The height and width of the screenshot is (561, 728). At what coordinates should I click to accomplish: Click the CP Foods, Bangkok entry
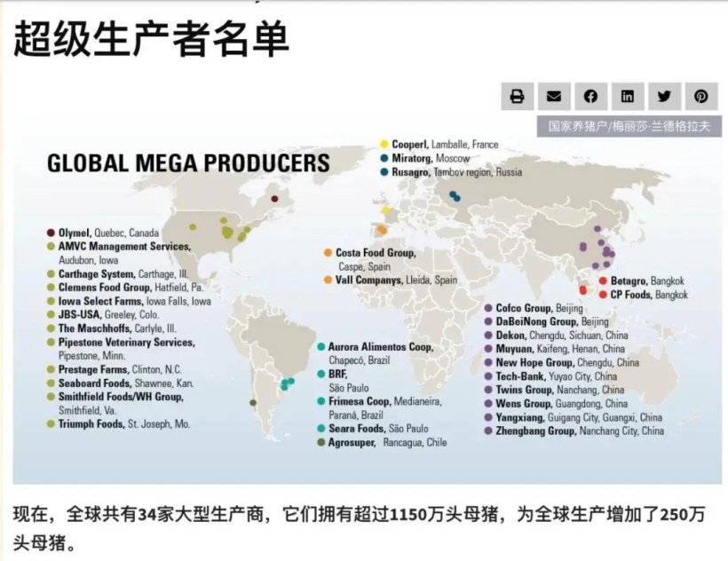point(644,295)
